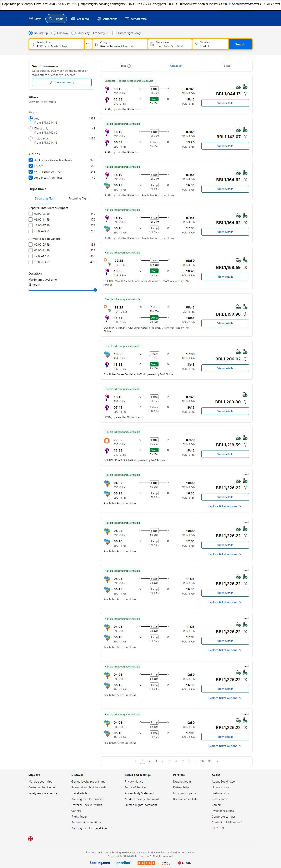Click price info icon beside BRL1,044.13

click(245, 94)
